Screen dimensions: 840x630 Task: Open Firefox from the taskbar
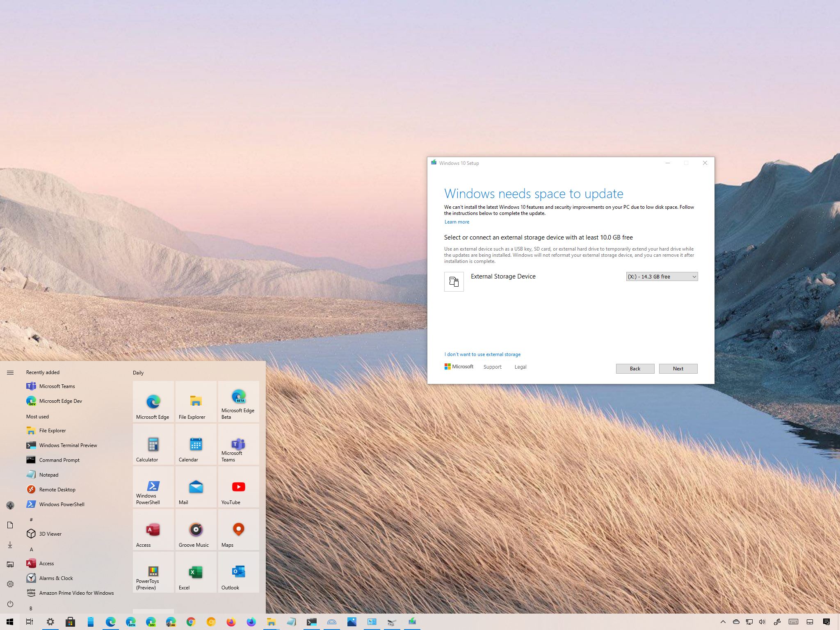[231, 622]
